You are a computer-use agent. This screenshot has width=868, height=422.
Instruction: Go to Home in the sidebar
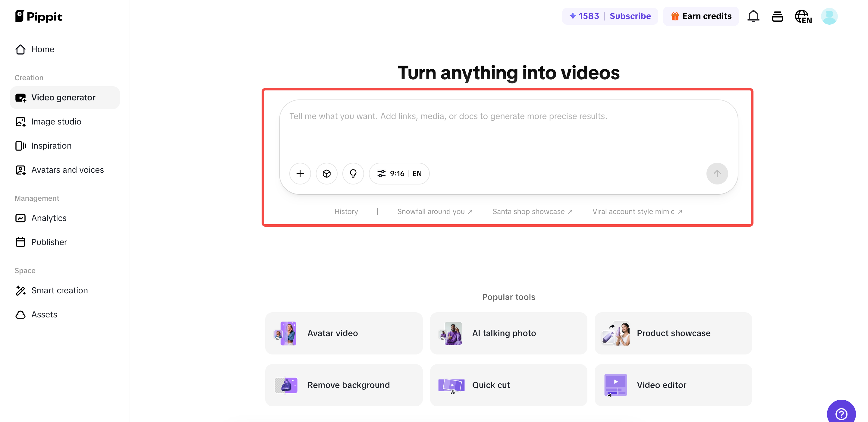(x=43, y=49)
